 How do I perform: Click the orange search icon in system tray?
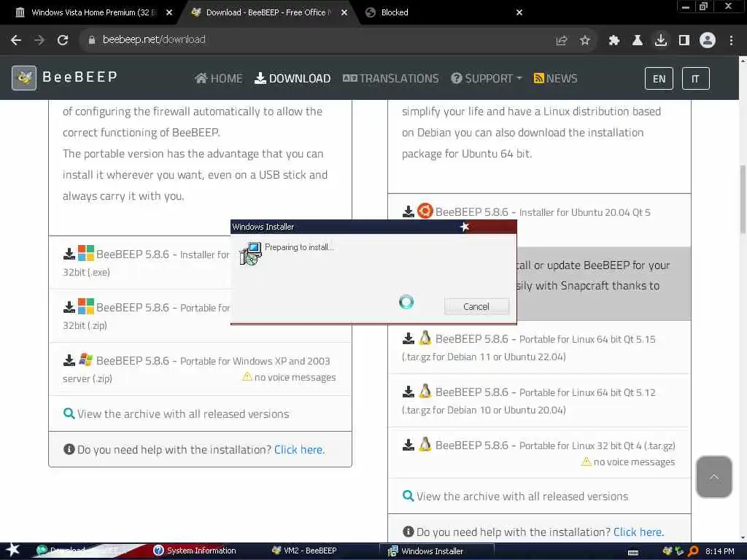point(693,551)
